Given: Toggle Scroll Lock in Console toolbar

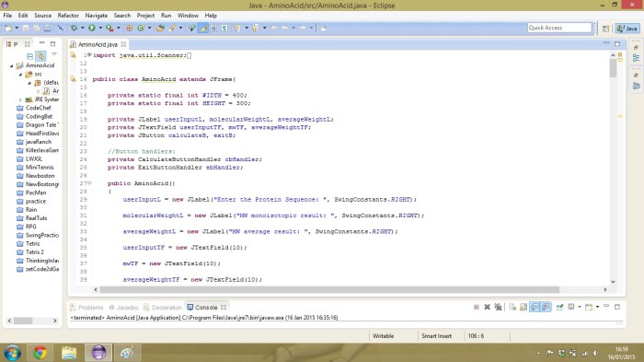Looking at the screenshot, I should click(x=523, y=307).
